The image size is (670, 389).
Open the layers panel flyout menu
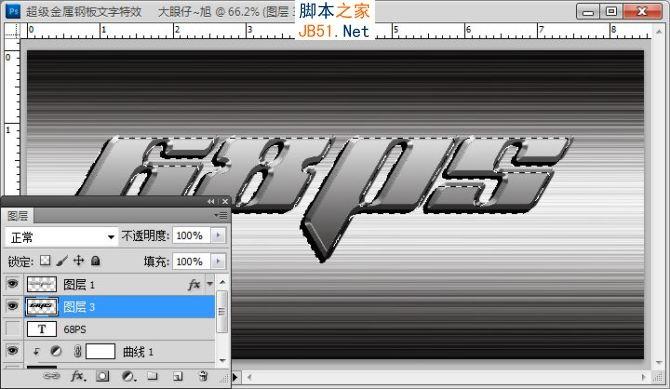point(221,215)
